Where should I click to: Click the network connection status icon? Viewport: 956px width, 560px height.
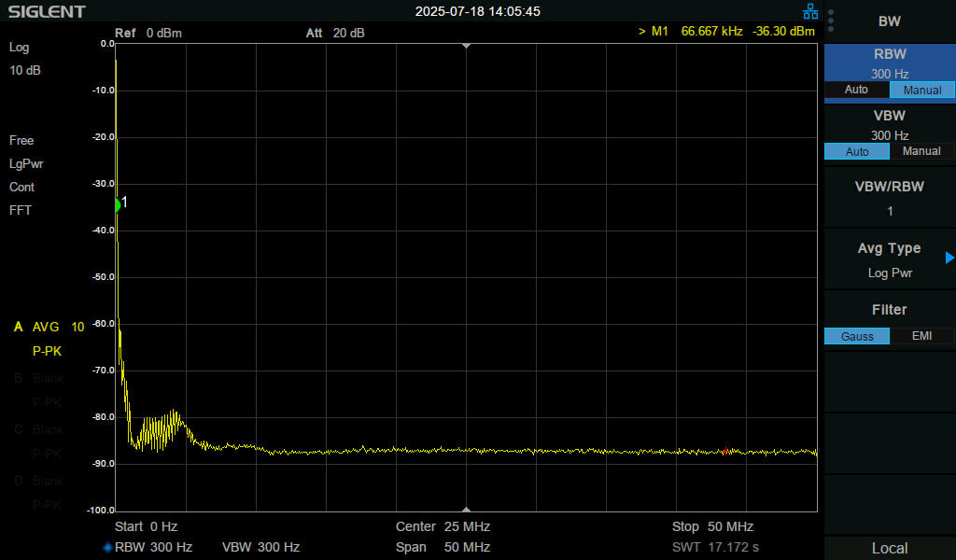click(x=810, y=11)
